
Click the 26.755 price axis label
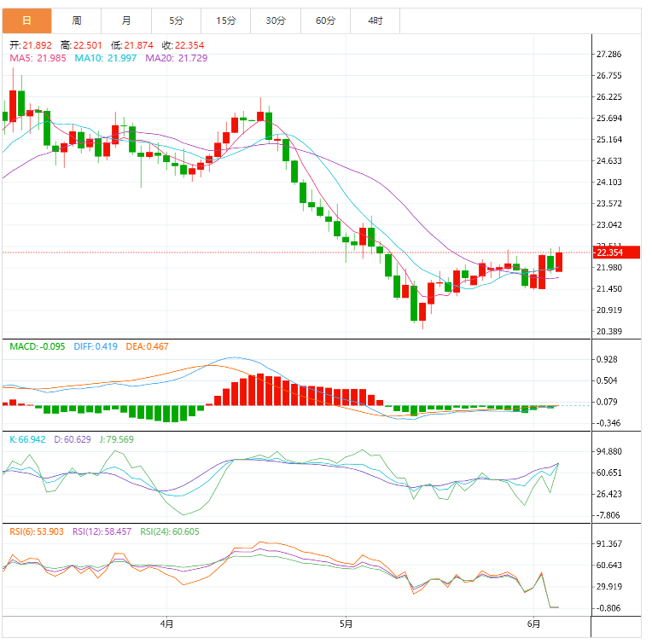point(608,76)
